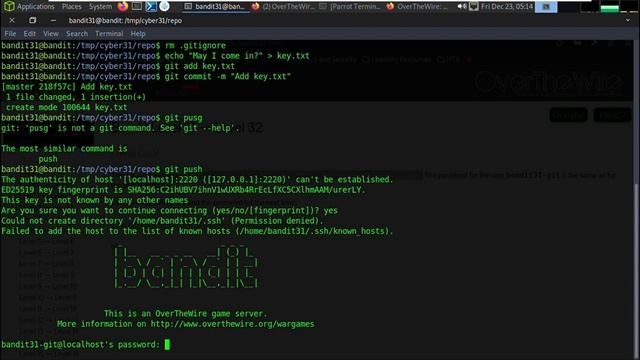Launch Firefox from the panel launcher icon
640x360 pixels.
point(122,6)
